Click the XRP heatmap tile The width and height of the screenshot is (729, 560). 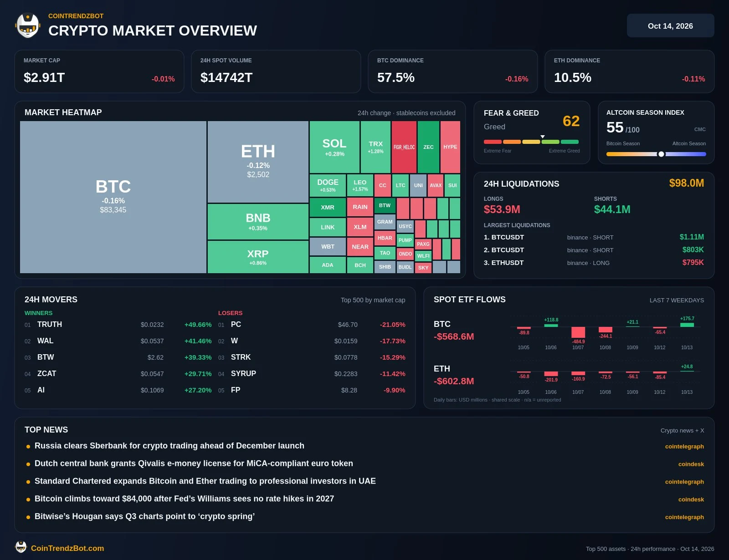(258, 257)
